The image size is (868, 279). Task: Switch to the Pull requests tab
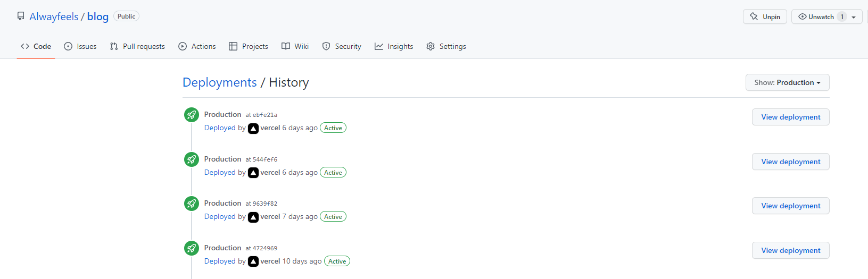coord(137,46)
